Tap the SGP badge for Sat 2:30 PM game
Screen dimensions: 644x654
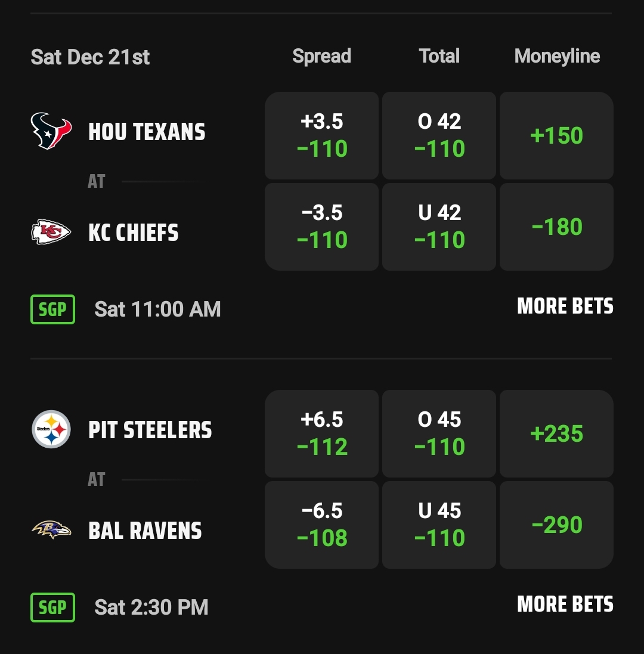pos(52,607)
